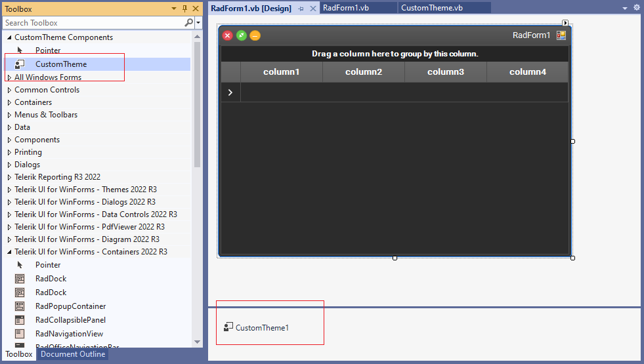Expand Telerik Data Controls 2022 R3 group
The image size is (644, 364).
(x=9, y=214)
